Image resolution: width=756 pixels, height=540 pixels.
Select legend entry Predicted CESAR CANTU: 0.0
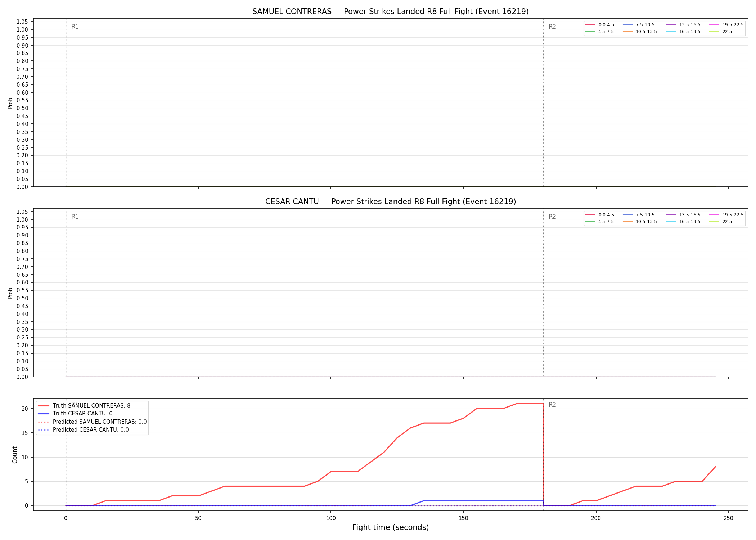(83, 430)
